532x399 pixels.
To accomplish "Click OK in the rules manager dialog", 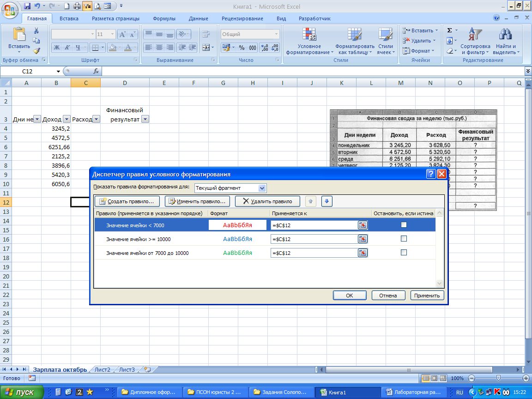I will tap(350, 296).
